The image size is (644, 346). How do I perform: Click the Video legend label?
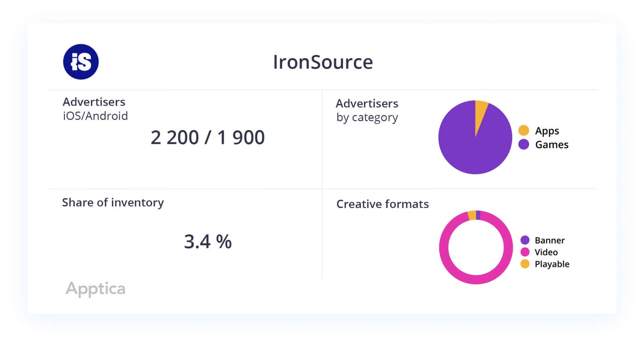[546, 252]
